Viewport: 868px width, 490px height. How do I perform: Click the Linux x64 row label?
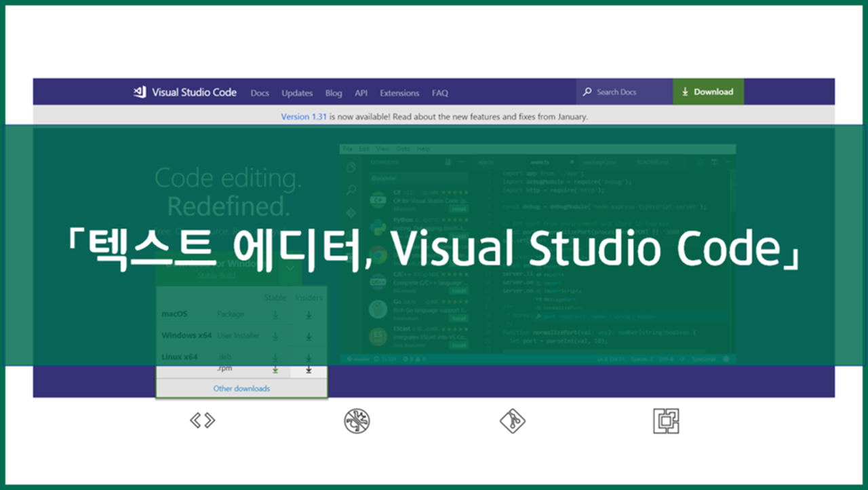click(180, 356)
